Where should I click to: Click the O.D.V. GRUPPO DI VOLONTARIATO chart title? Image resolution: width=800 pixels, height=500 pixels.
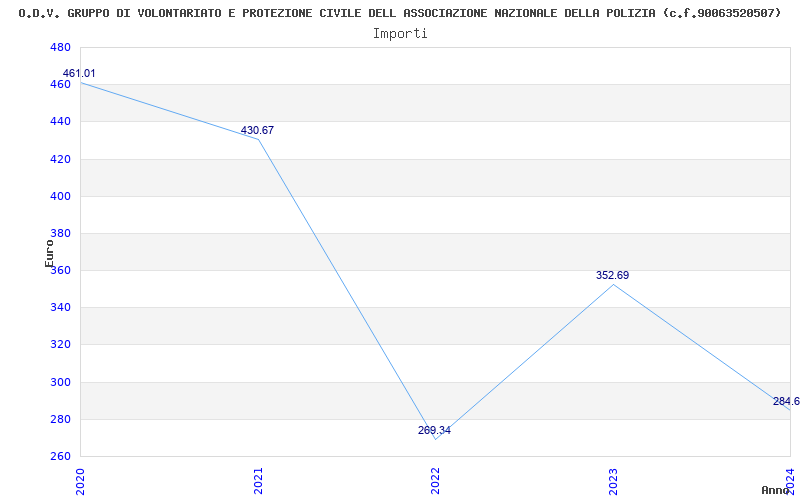400,13
